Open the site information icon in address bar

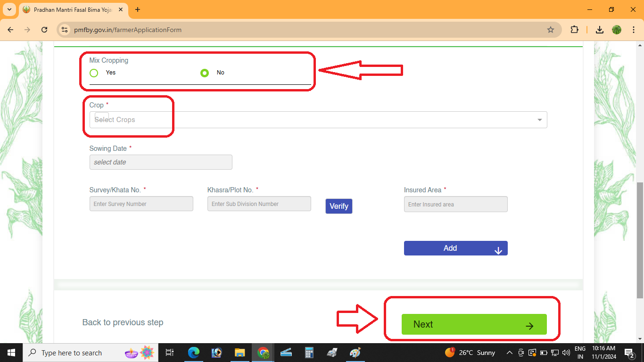[64, 29]
